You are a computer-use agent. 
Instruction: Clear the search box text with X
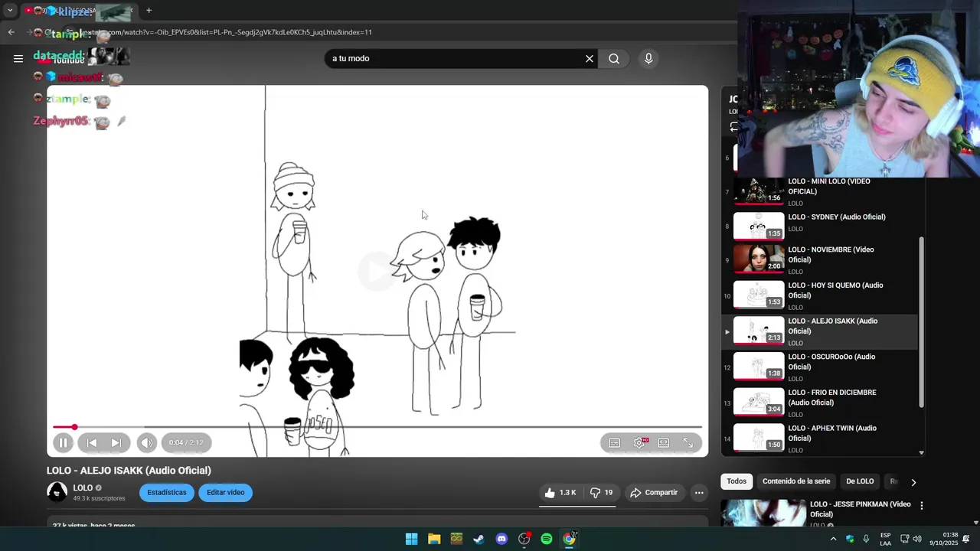(x=590, y=59)
